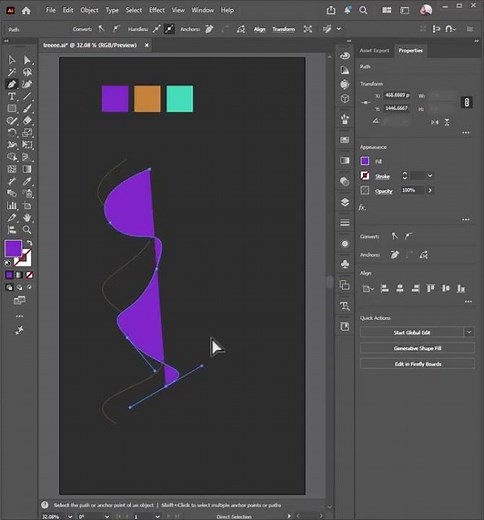Flip selection vertically in Transform
Image resolution: width=484 pixels, height=520 pixels.
pyautogui.click(x=447, y=122)
